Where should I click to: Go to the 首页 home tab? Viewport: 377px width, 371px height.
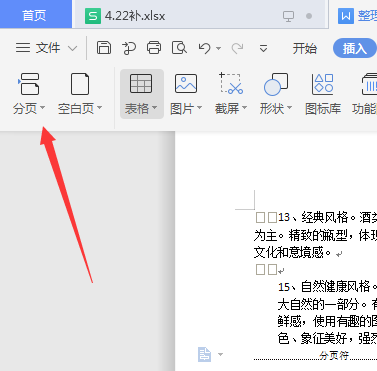pyautogui.click(x=34, y=15)
